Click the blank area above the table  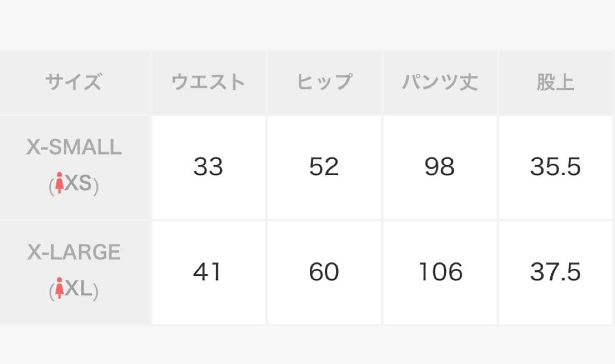click(307, 24)
